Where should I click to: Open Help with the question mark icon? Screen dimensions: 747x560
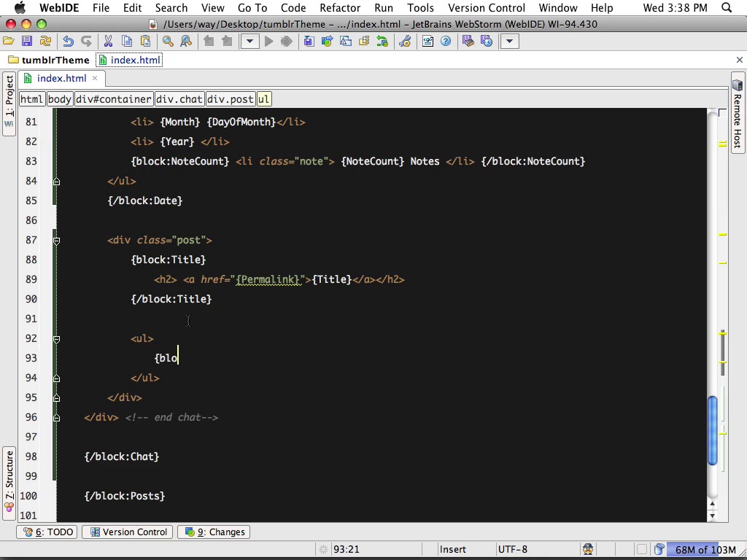coord(446,42)
